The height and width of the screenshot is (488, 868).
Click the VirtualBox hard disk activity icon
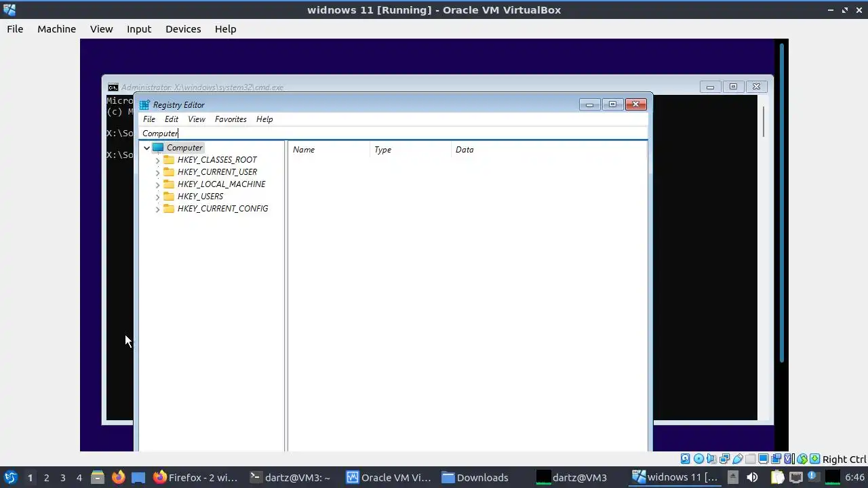[685, 459]
